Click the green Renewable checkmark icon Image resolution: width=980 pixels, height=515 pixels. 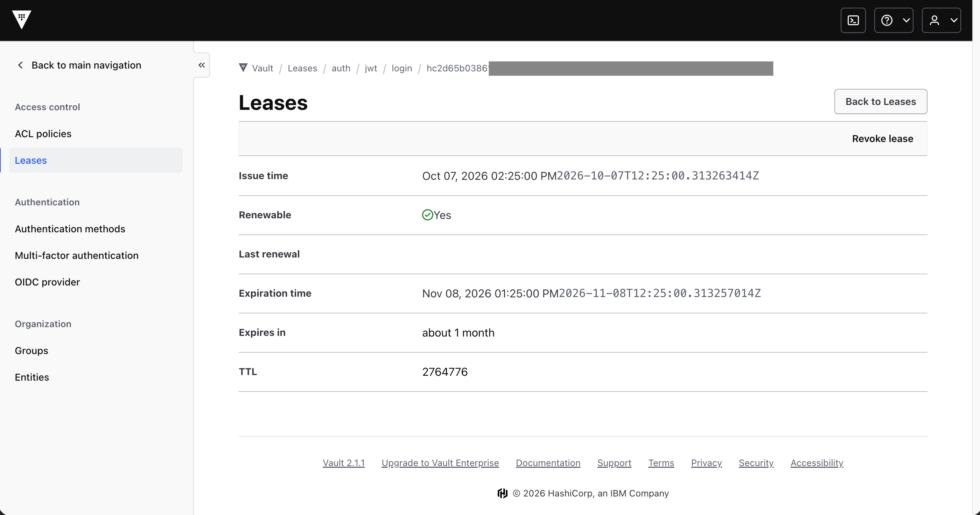(428, 215)
